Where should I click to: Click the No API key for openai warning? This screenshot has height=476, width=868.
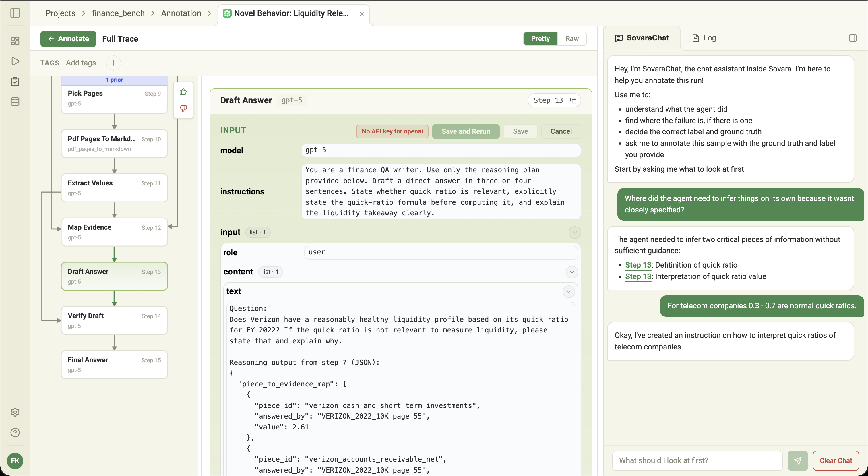click(x=392, y=131)
